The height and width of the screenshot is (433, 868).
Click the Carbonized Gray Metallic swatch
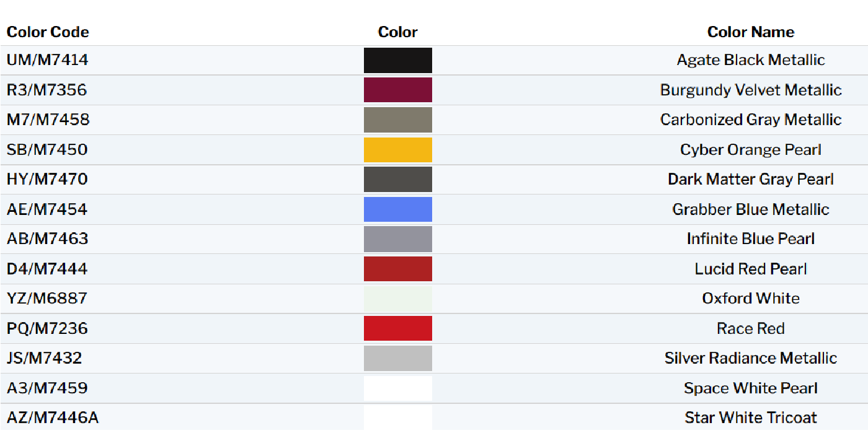(x=397, y=120)
